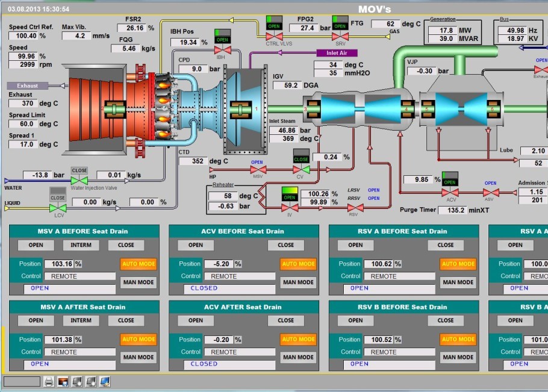Click the SRV valve symbol
Screen dimensions: 548x392
340,36
